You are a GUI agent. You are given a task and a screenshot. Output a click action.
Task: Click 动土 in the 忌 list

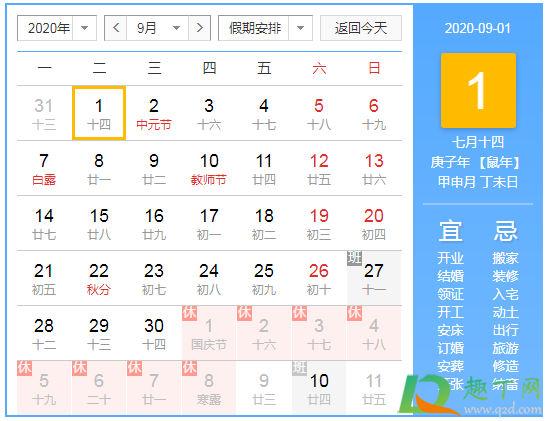click(506, 312)
